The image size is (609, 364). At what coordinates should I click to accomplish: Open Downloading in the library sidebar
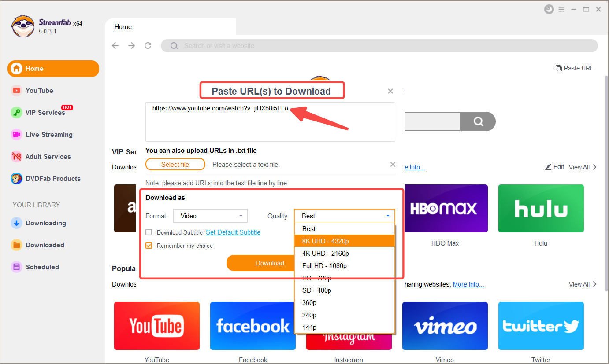click(45, 223)
